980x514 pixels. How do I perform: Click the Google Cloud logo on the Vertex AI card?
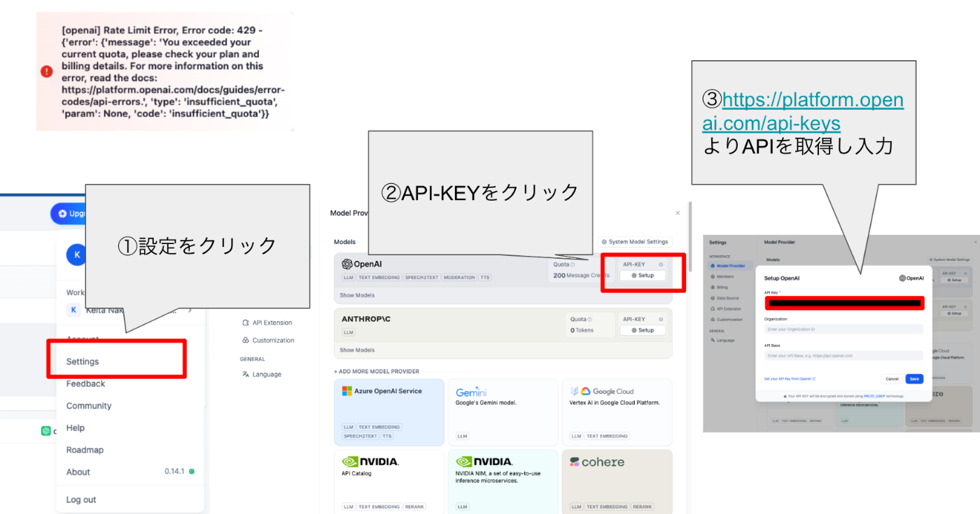602,392
